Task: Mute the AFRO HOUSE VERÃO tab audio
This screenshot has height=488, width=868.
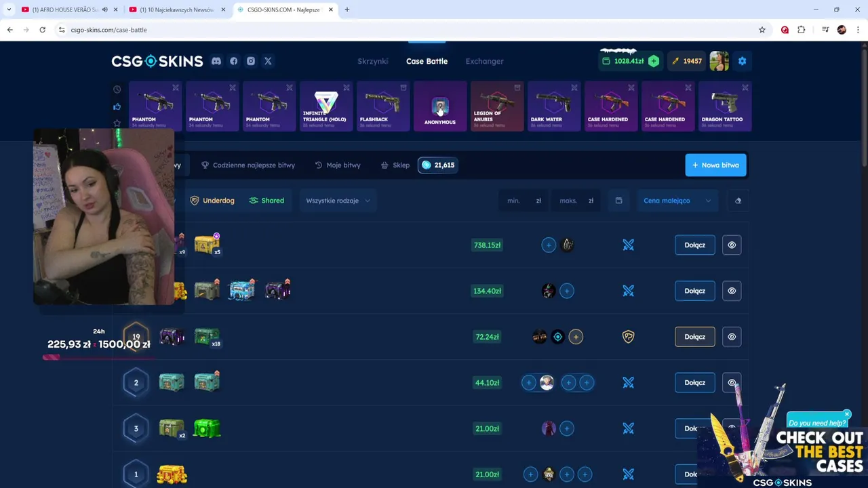Action: point(104,9)
